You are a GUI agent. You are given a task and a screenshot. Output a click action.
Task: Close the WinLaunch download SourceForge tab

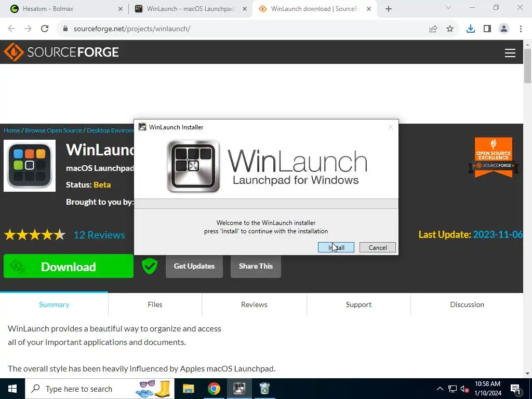[369, 9]
